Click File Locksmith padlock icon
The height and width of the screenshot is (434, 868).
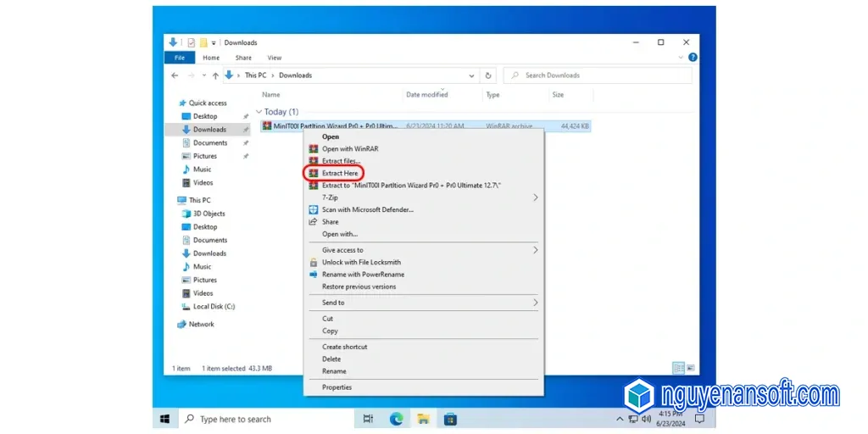pos(314,263)
